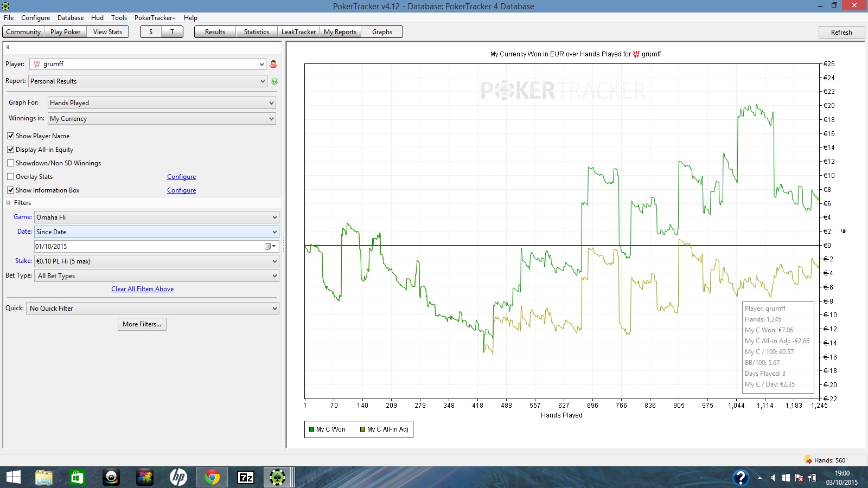Open the LeakTracker tab

[298, 32]
